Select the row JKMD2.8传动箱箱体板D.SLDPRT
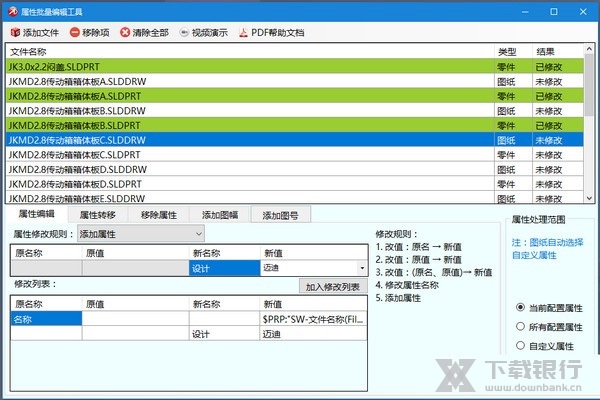Screen dimensions: 600x400 click(x=295, y=184)
